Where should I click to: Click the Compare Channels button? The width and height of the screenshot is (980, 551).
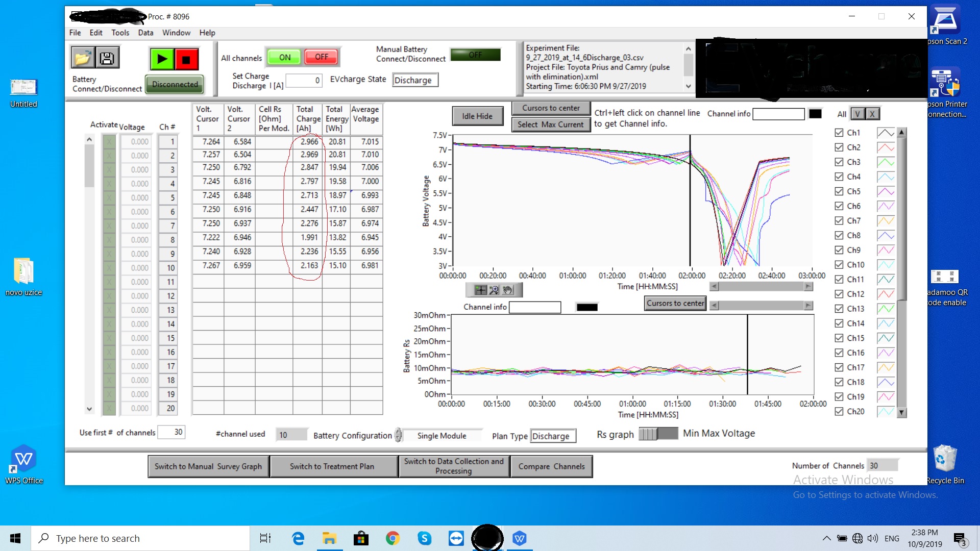(551, 466)
